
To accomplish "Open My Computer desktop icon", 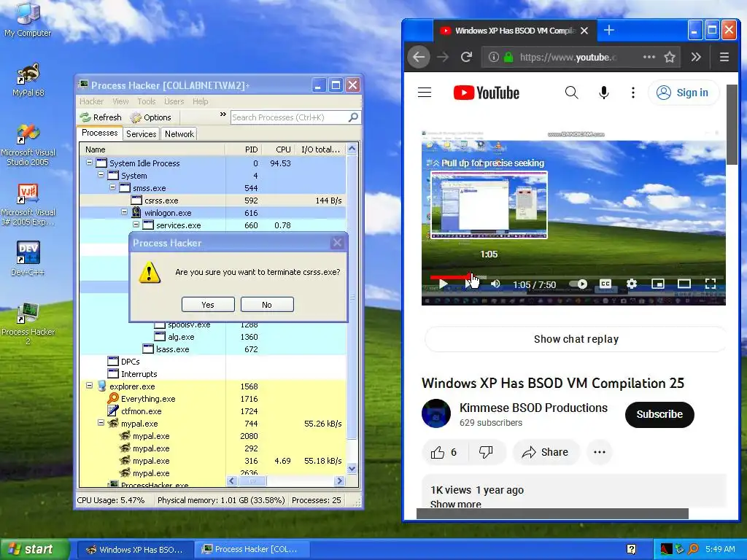I will [28, 19].
